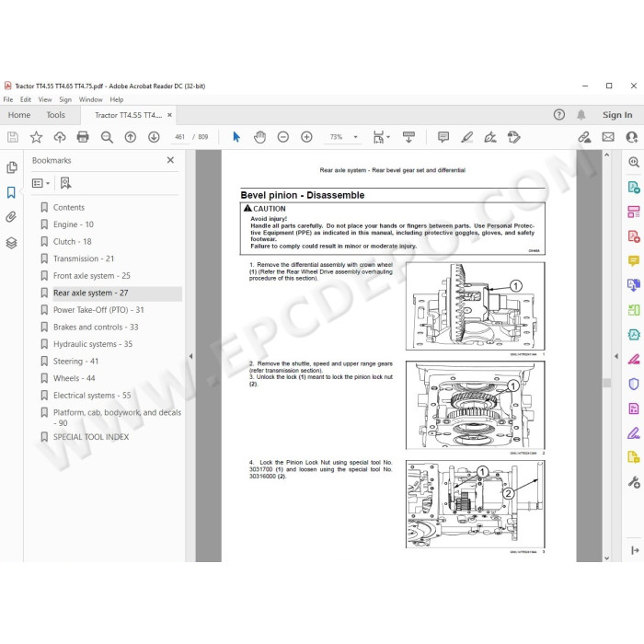This screenshot has height=644, width=644.
Task: Open the Edit menu
Action: point(26,99)
